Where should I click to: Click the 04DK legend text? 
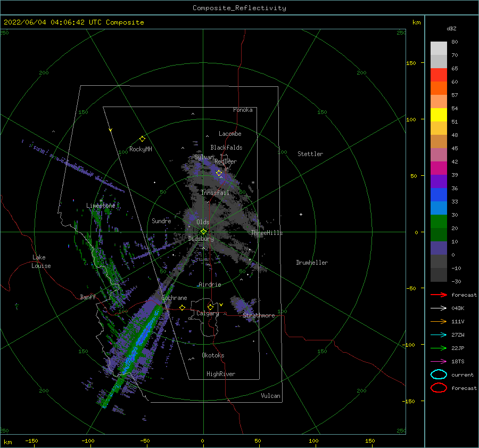click(458, 308)
